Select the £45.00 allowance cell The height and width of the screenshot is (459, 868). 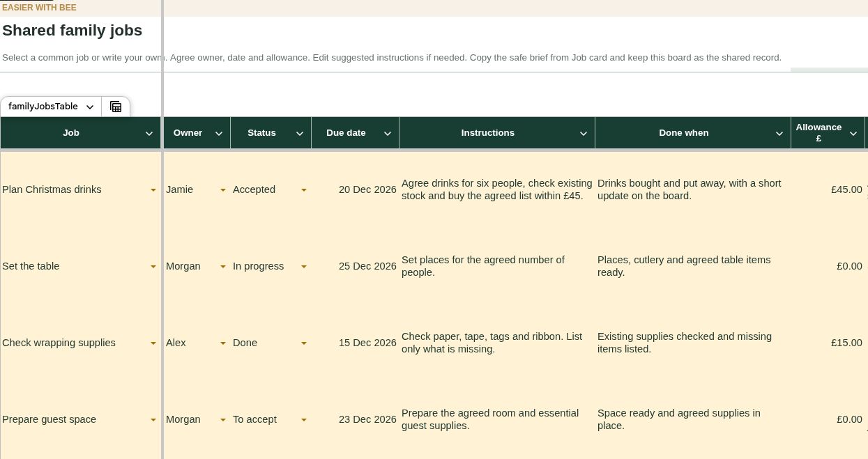tap(828, 189)
